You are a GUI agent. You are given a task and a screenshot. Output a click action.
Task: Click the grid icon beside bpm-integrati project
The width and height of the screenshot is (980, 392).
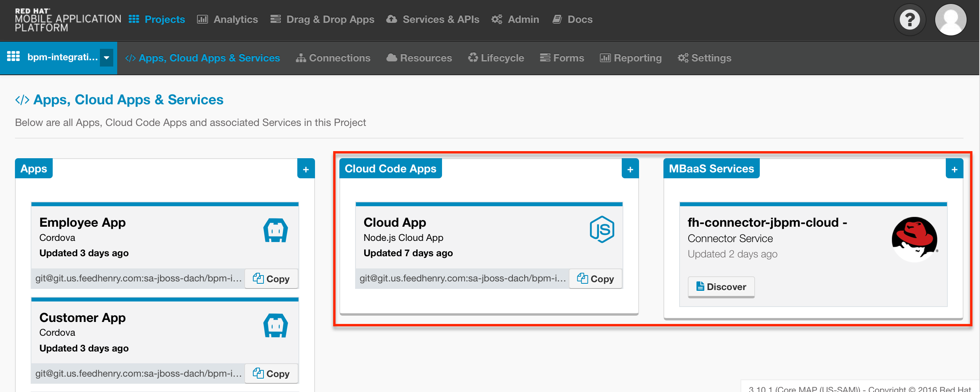(13, 57)
